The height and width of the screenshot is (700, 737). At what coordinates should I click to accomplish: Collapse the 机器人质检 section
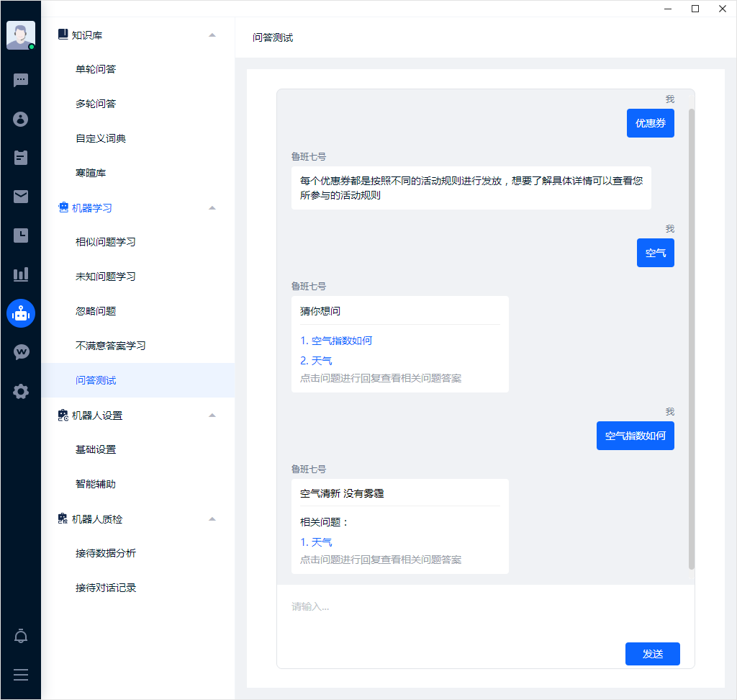tap(212, 519)
